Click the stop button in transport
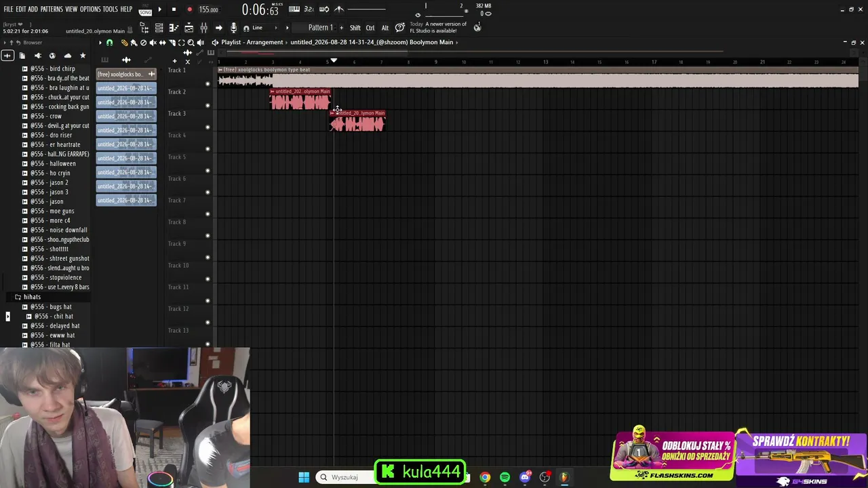 174,9
